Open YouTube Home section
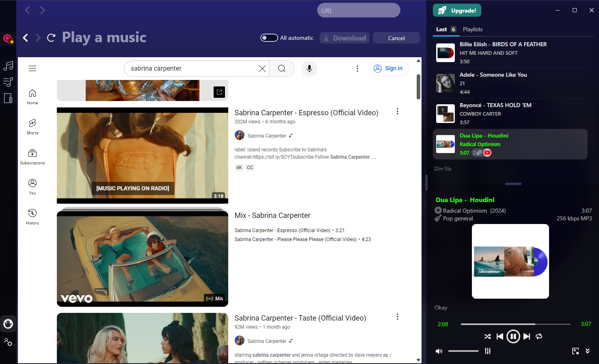This screenshot has height=364, width=599. click(32, 97)
